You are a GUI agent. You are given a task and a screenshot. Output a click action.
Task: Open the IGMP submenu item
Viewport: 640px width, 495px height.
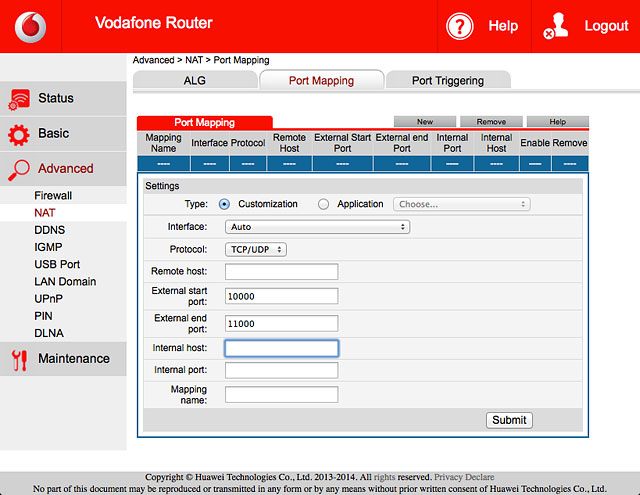point(48,247)
